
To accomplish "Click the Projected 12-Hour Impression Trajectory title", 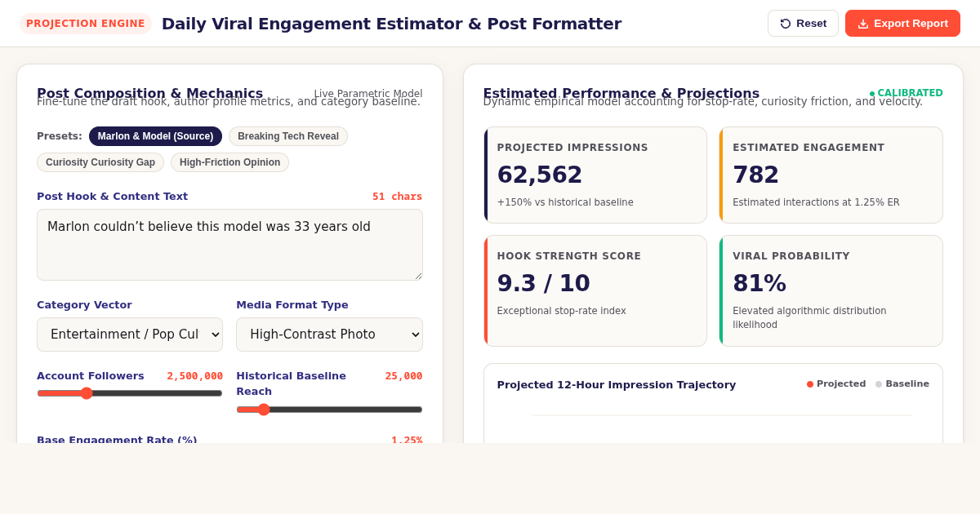I will click(617, 384).
